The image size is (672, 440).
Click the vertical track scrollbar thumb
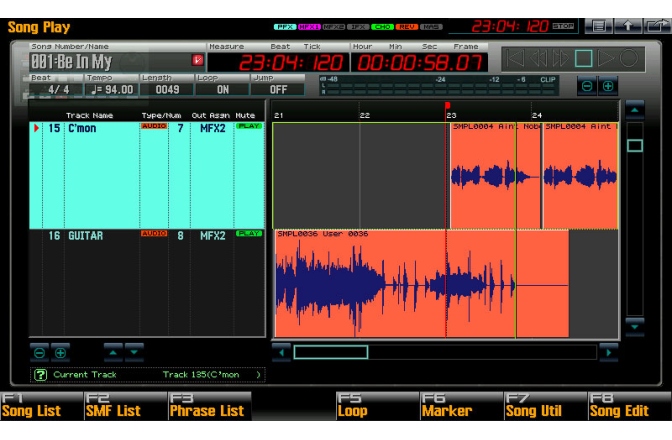coord(635,146)
